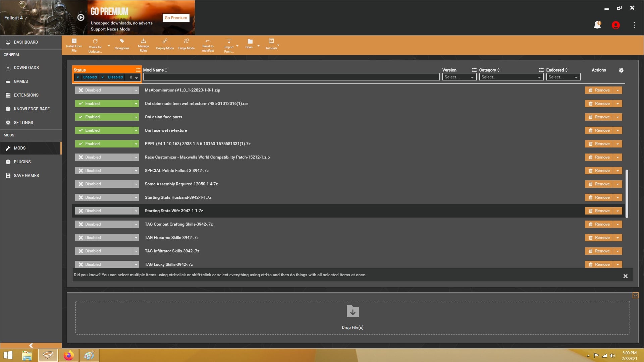Click the orange envelope icon near the drop zone
Viewport: 644px width, 362px height.
coord(635,295)
